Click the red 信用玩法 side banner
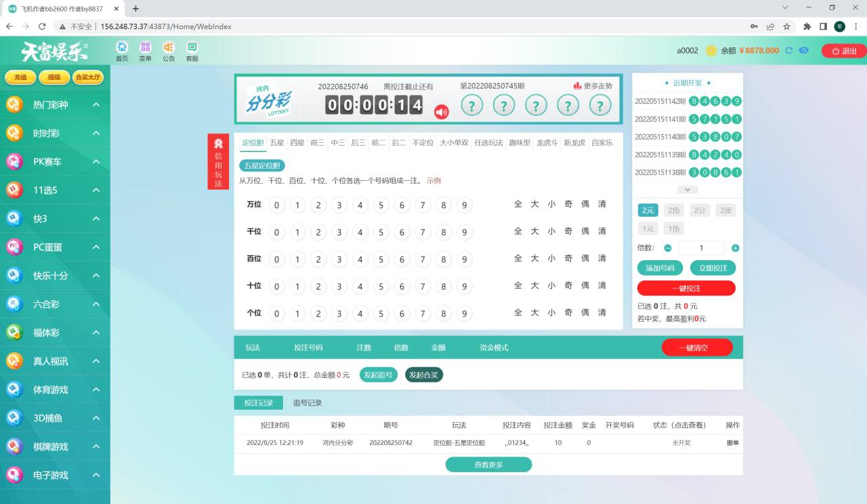 coord(218,163)
